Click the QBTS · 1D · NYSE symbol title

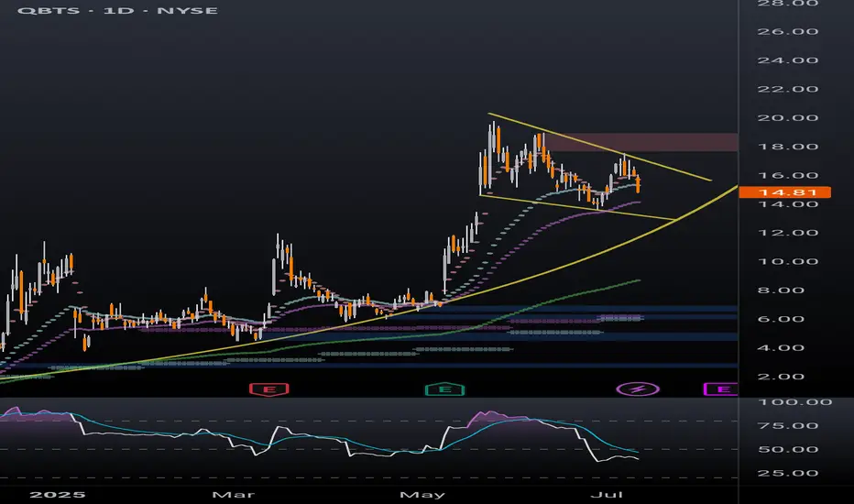117,10
